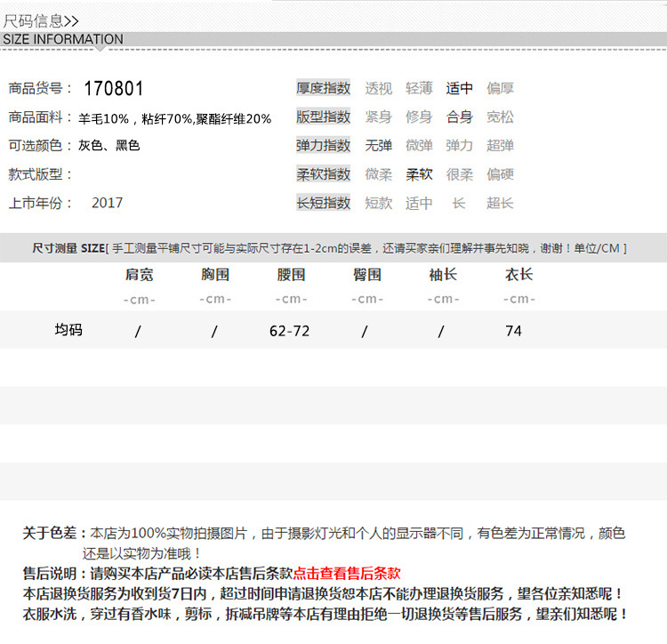Image resolution: width=667 pixels, height=644 pixels.
Task: Click the line starting 衣服水洗，穿过有香水味
Action: pos(325,614)
